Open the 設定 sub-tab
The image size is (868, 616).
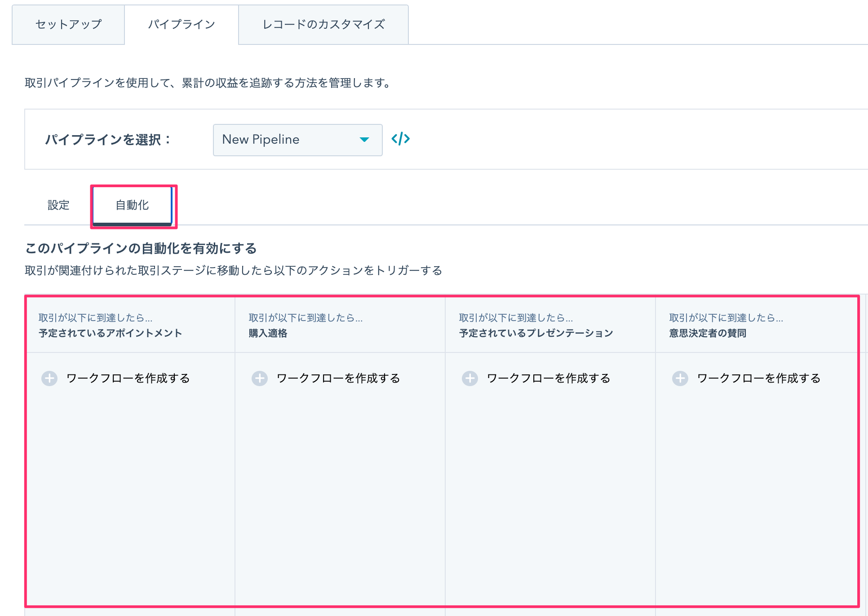(x=58, y=205)
